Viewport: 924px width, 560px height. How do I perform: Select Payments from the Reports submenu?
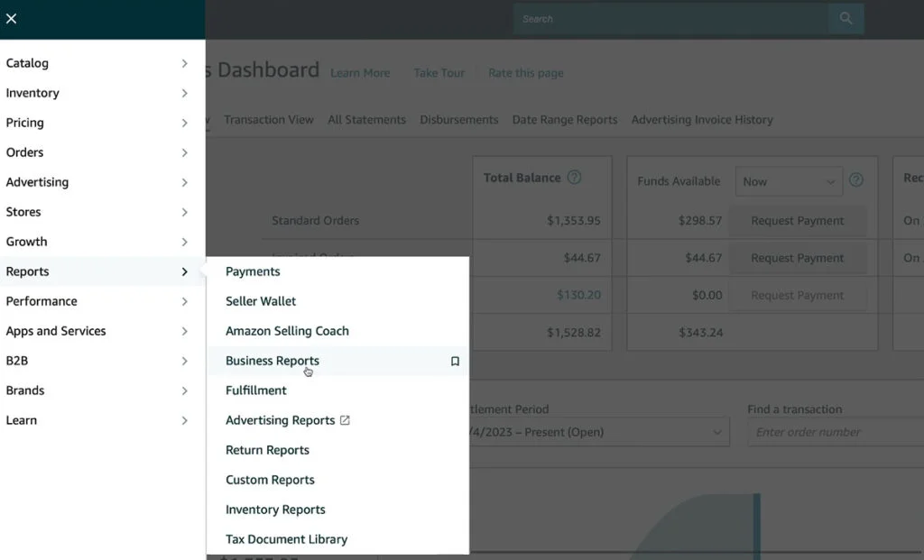point(253,271)
